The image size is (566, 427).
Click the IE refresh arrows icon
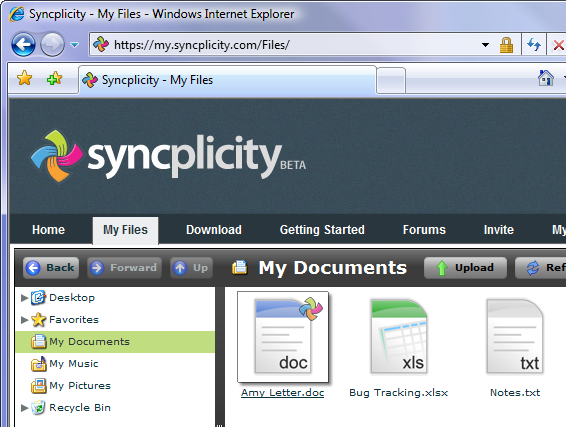point(534,45)
